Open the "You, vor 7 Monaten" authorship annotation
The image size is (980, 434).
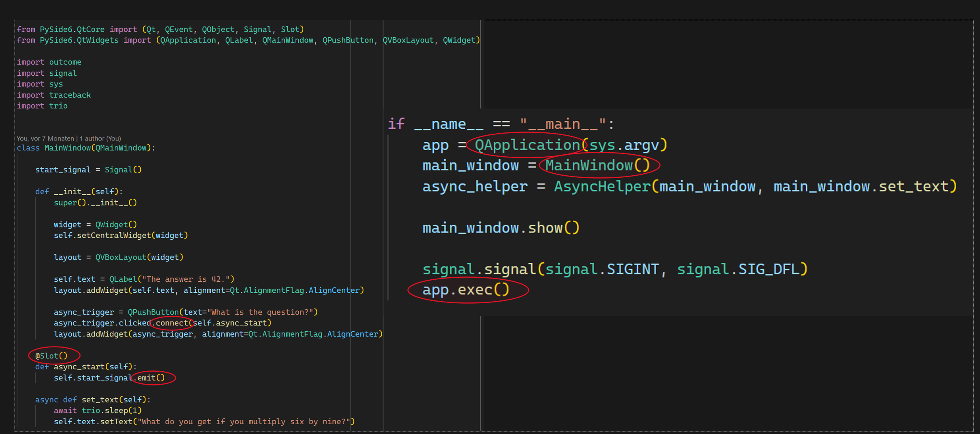69,138
